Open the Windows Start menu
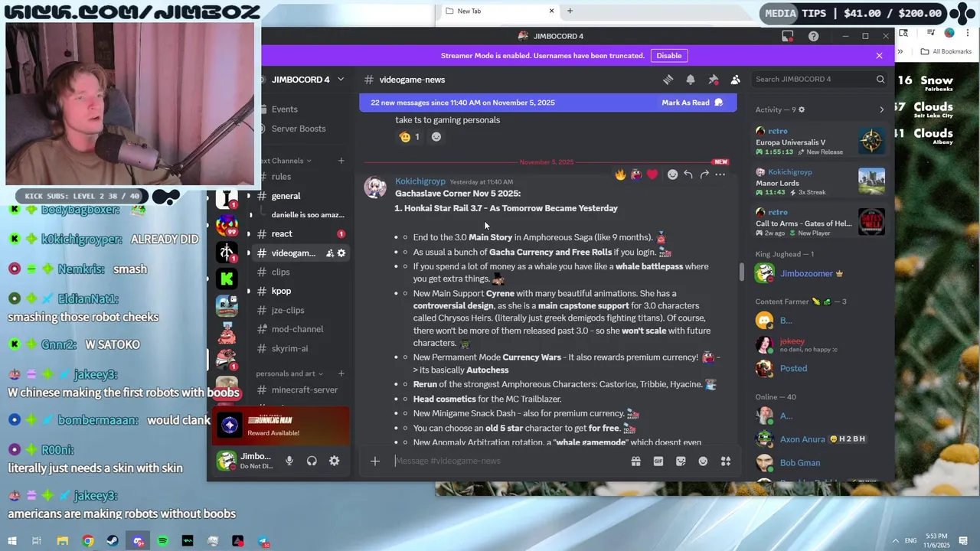This screenshot has width=980, height=551. click(x=11, y=541)
